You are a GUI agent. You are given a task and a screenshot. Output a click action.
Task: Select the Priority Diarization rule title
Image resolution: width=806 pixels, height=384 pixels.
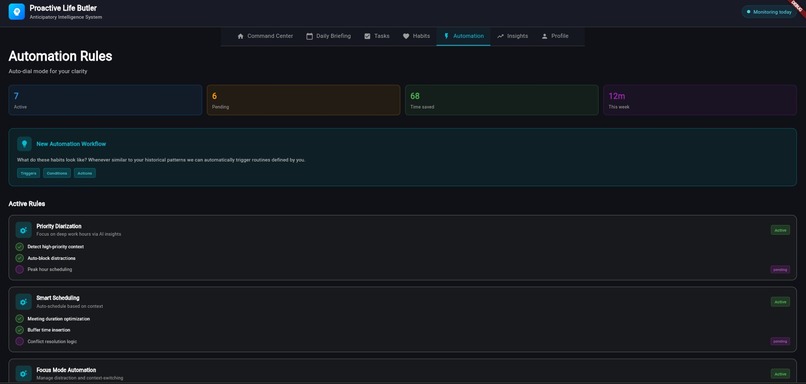tap(59, 226)
